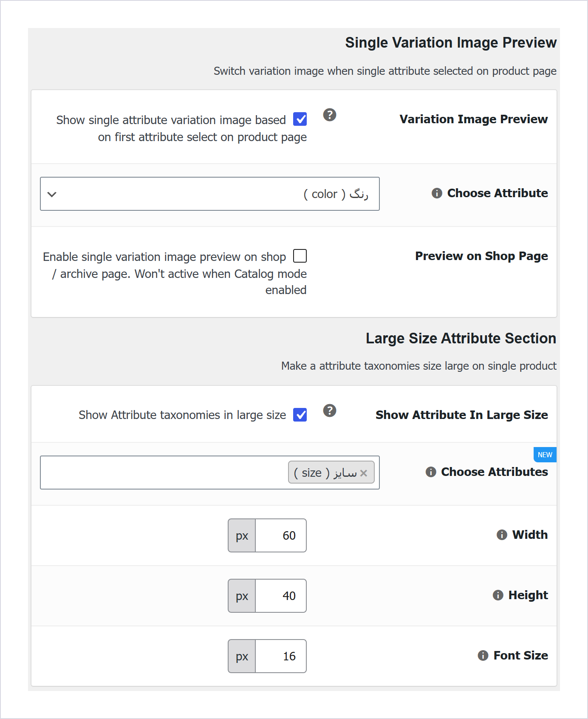Click 'Make a attribute taxonomies size large' description
Screen dimensions: 588x719
click(x=419, y=366)
